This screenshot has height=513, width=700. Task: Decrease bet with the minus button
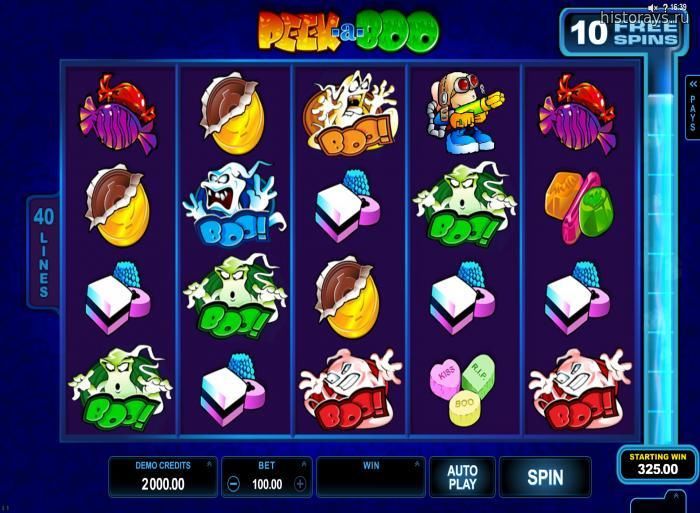click(233, 484)
